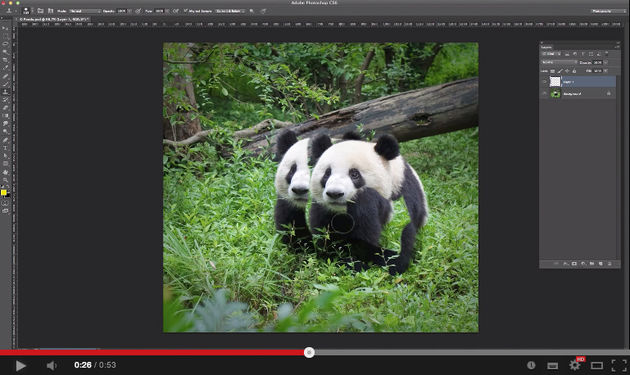Image resolution: width=630 pixels, height=375 pixels.
Task: Toggle ignore adjustment layers when cloning
Action: [252, 11]
